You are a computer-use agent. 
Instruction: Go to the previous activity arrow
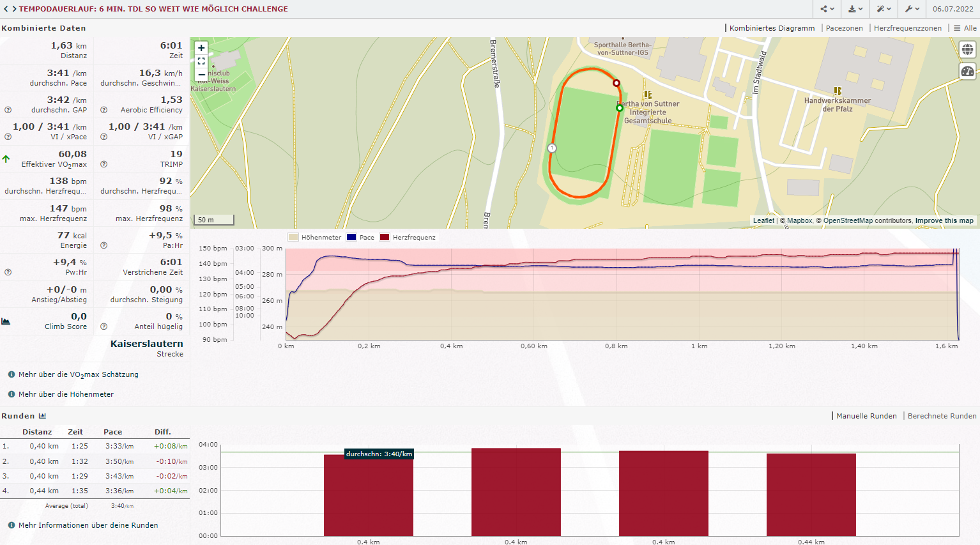(x=6, y=9)
